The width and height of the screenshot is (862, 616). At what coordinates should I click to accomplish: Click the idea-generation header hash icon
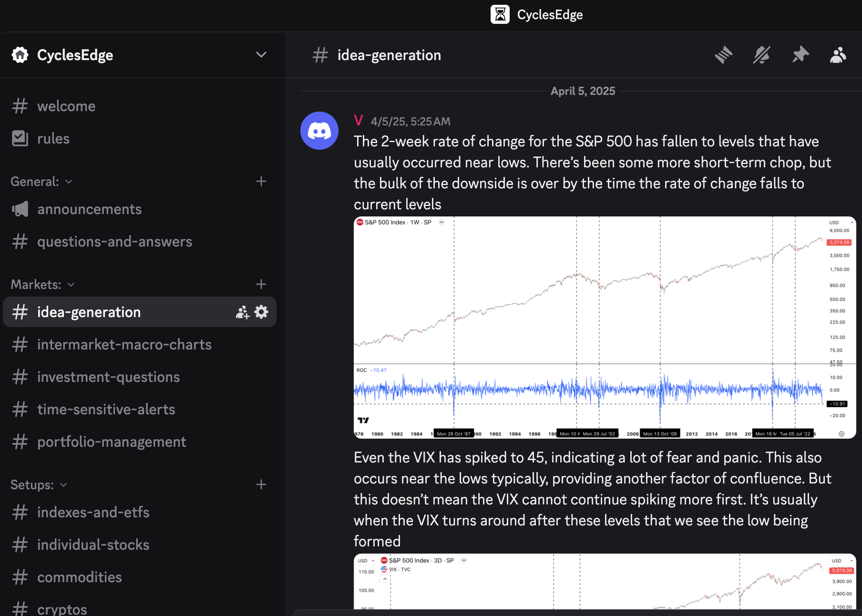[x=320, y=55]
